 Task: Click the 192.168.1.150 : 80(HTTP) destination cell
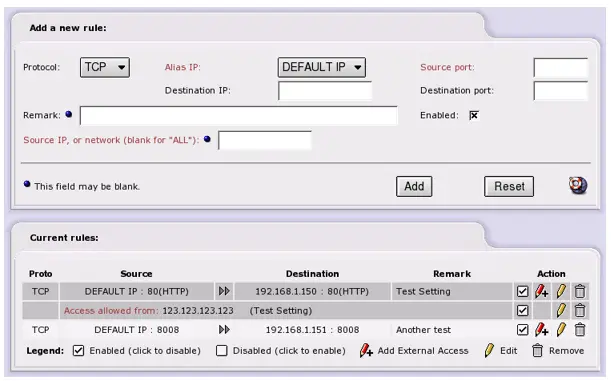(312, 291)
